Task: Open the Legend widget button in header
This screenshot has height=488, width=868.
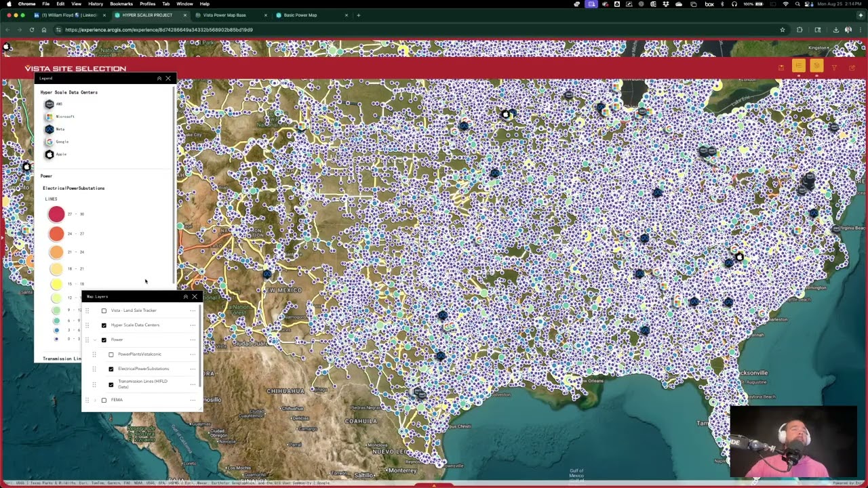Action: [798, 66]
